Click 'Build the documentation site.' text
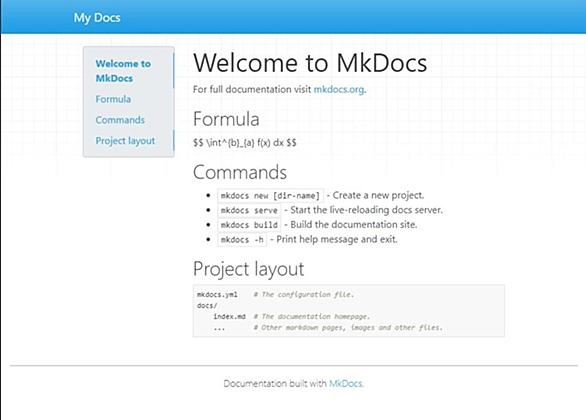 point(354,225)
